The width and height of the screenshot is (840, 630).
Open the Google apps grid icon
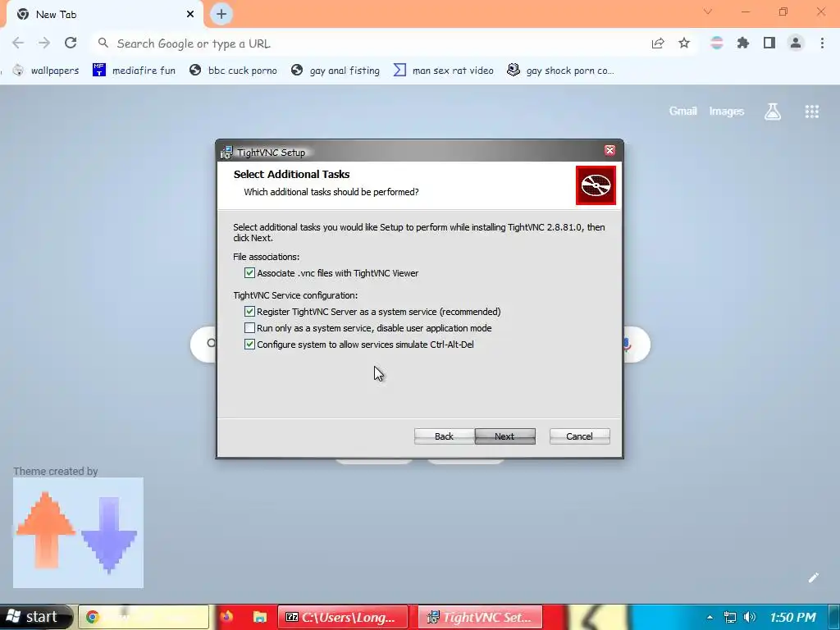[811, 112]
